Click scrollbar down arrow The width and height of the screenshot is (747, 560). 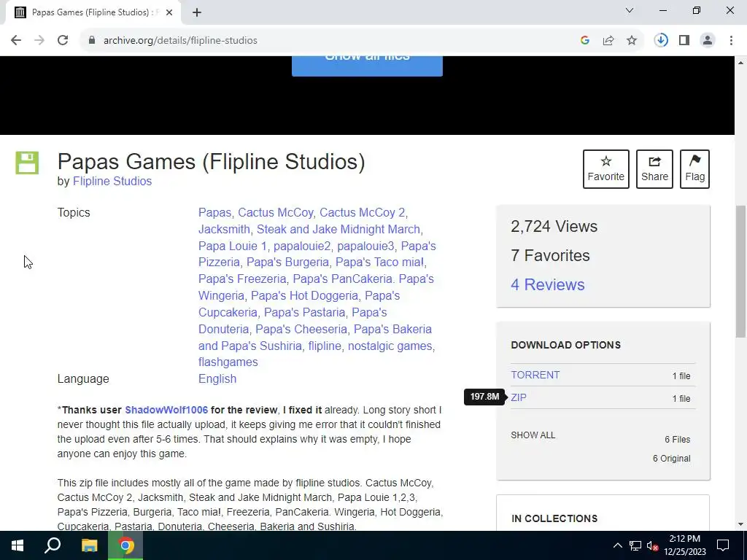(x=740, y=524)
